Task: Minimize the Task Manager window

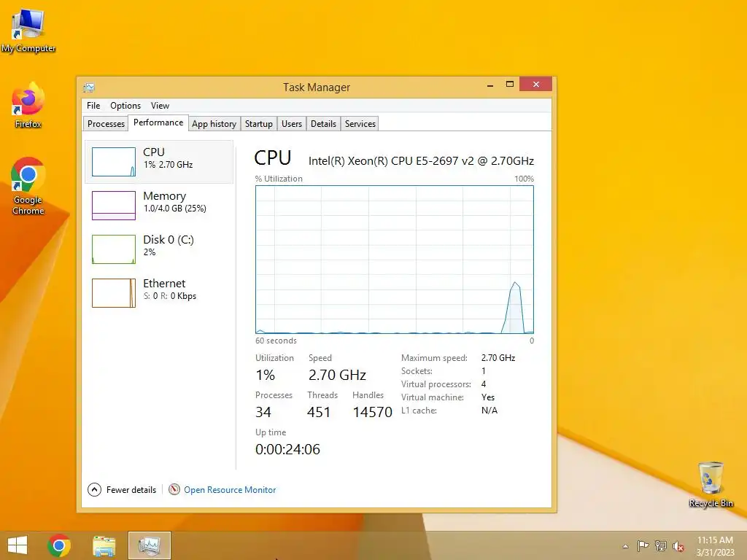Action: [489, 85]
